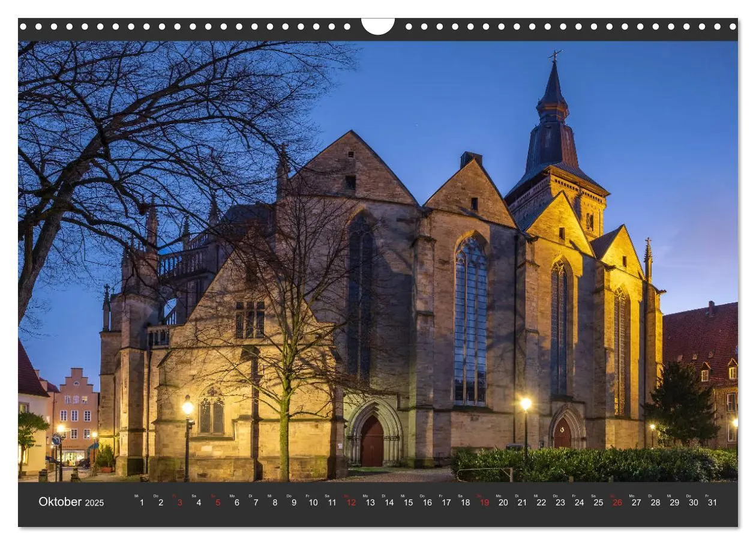Image resolution: width=756 pixels, height=545 pixels.
Task: Select calendar date 2
Action: point(160,503)
